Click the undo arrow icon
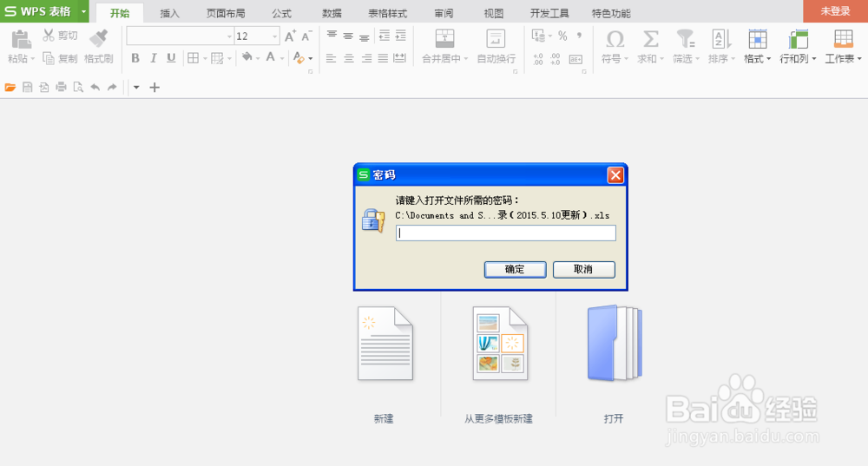 click(x=95, y=87)
